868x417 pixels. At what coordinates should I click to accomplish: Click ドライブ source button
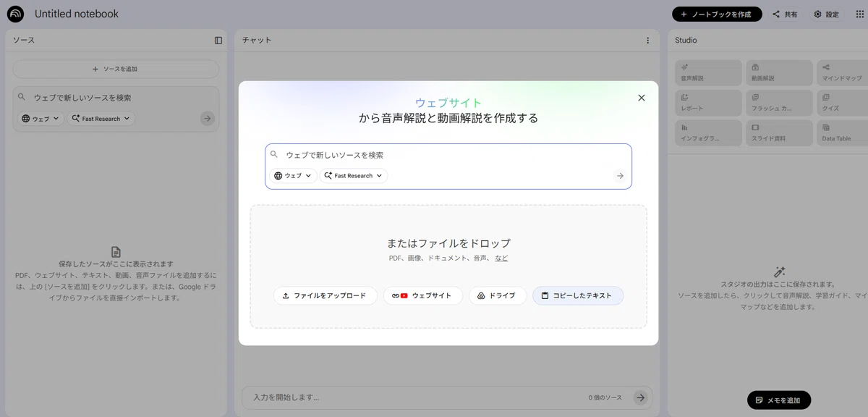point(498,295)
